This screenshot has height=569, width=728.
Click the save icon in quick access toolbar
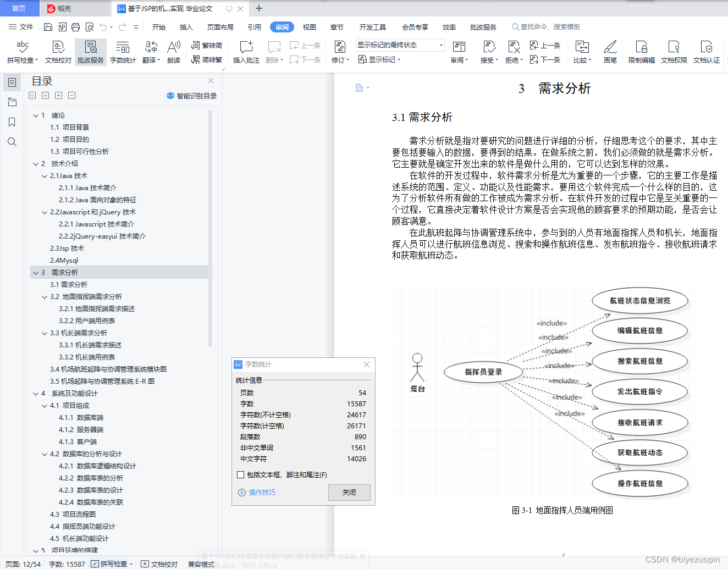[x=48, y=27]
